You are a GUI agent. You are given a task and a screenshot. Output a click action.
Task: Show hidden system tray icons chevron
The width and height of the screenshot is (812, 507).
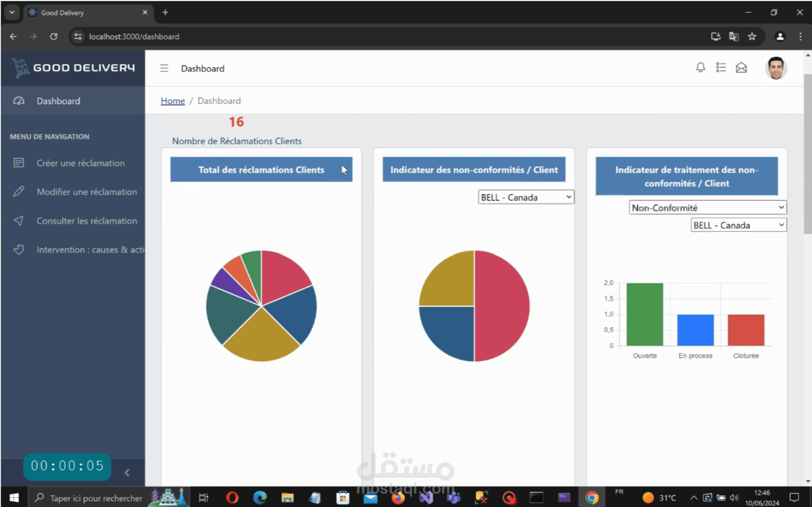click(x=693, y=498)
